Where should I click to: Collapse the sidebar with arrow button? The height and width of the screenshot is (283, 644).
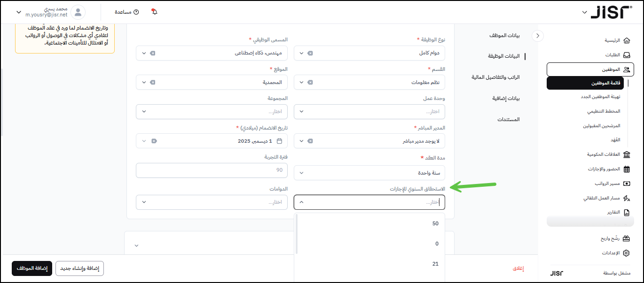tap(537, 36)
